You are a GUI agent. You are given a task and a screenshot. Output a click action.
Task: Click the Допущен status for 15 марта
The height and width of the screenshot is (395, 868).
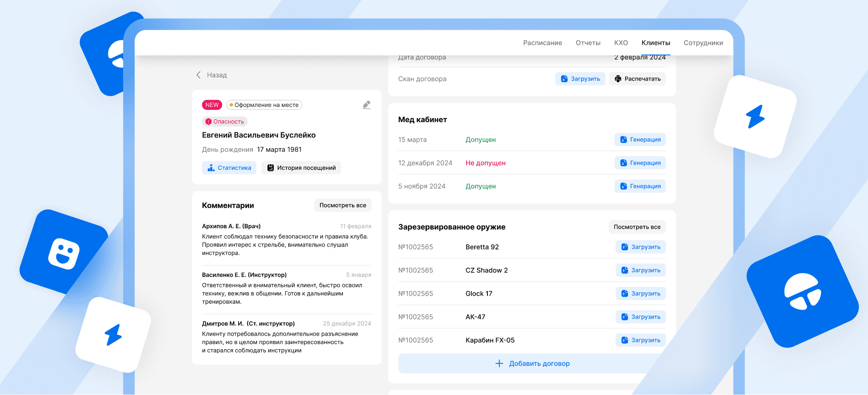pyautogui.click(x=481, y=140)
